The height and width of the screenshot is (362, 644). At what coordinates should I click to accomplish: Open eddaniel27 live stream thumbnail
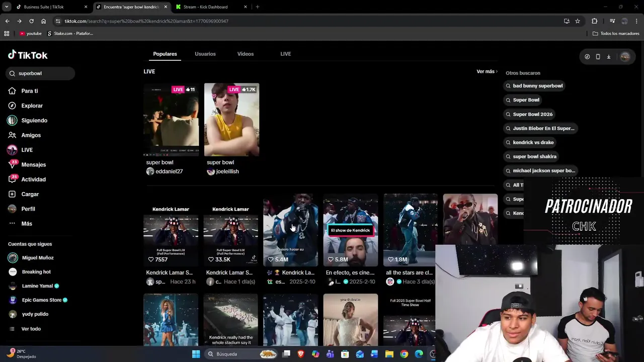tap(171, 120)
